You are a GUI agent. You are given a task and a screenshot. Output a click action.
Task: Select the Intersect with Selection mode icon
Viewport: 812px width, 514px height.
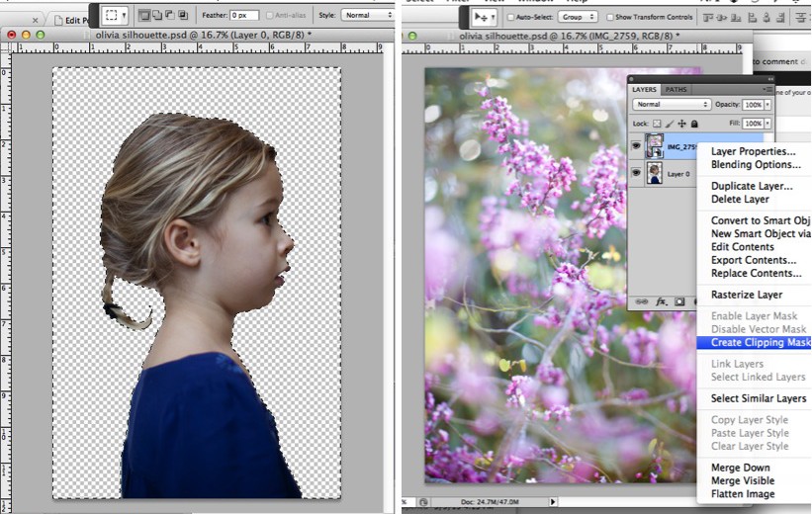[183, 16]
